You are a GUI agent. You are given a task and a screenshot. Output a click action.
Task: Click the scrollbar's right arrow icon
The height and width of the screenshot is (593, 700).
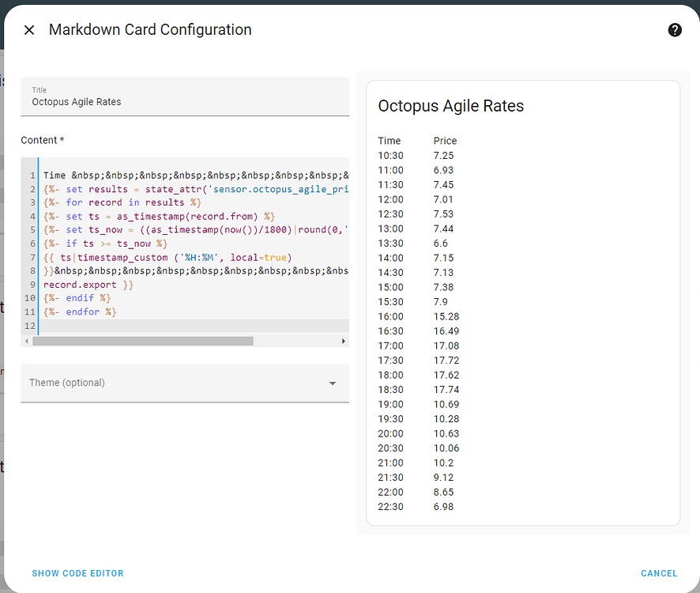pos(343,340)
